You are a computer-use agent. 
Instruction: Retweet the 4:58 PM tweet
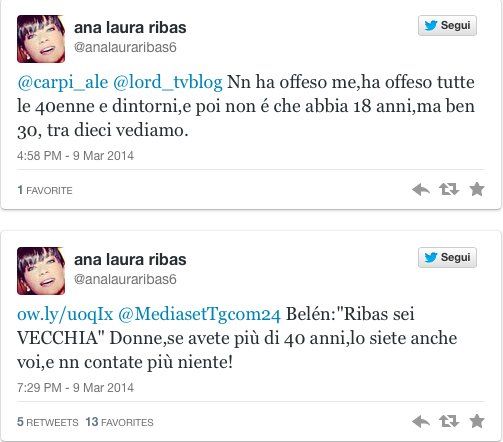pyautogui.click(x=449, y=189)
